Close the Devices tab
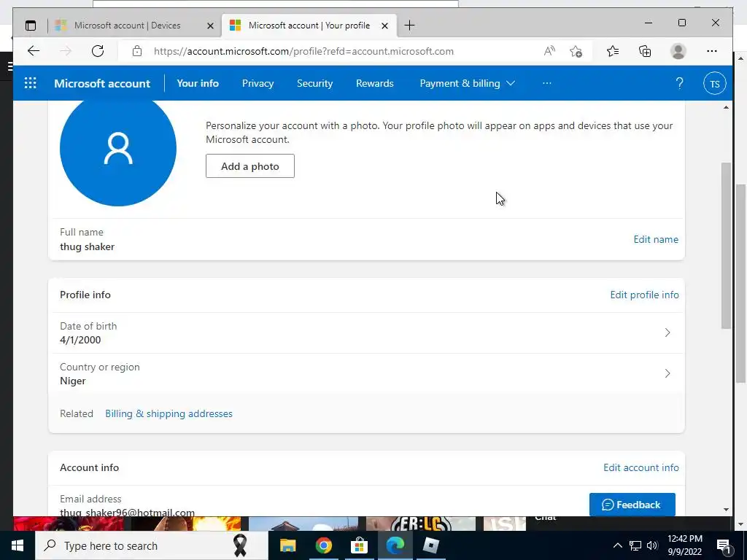747x560 pixels. point(210,26)
